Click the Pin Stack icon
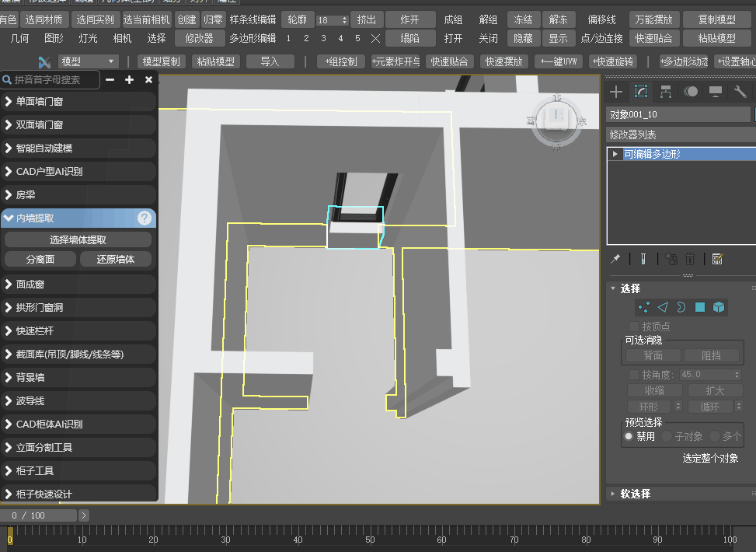The height and width of the screenshot is (552, 756). pyautogui.click(x=615, y=259)
